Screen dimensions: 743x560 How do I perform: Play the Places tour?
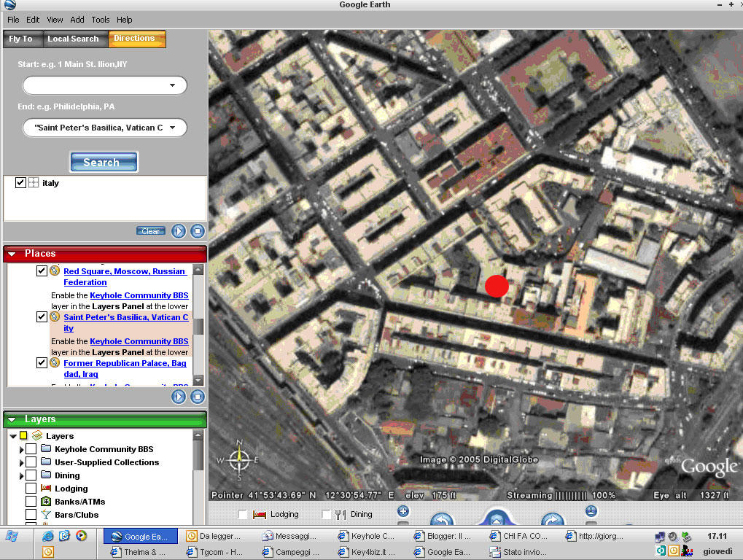tap(179, 397)
